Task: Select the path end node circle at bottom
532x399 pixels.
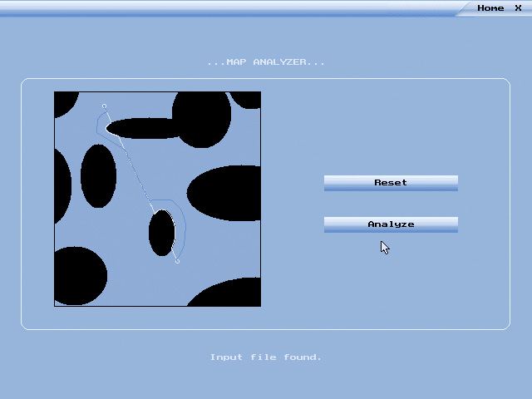Action: pos(177,261)
